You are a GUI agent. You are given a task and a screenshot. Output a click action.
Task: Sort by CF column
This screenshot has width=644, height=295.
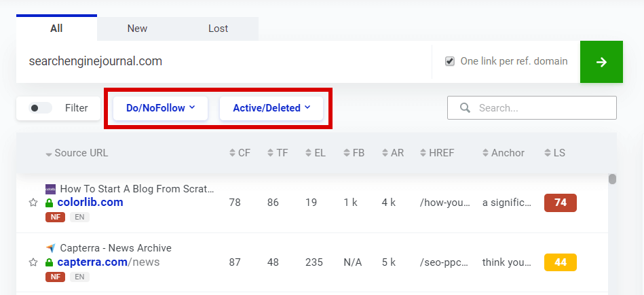tap(240, 153)
